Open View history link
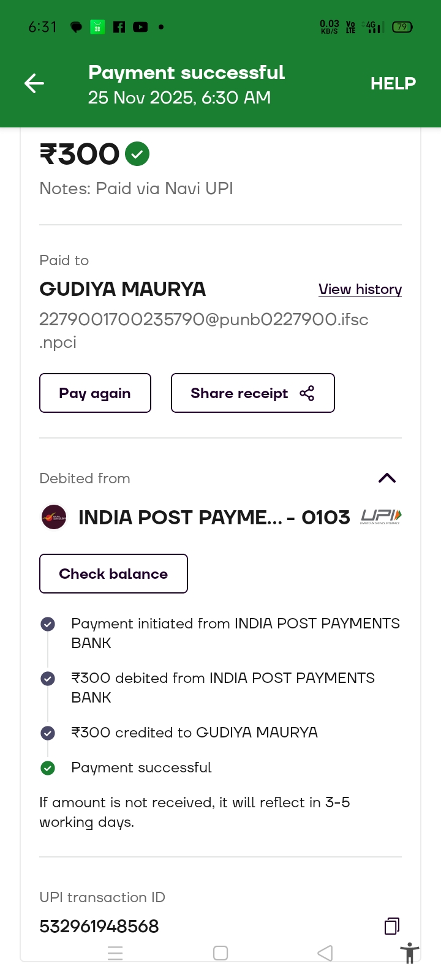This screenshot has height=980, width=441. click(x=360, y=289)
